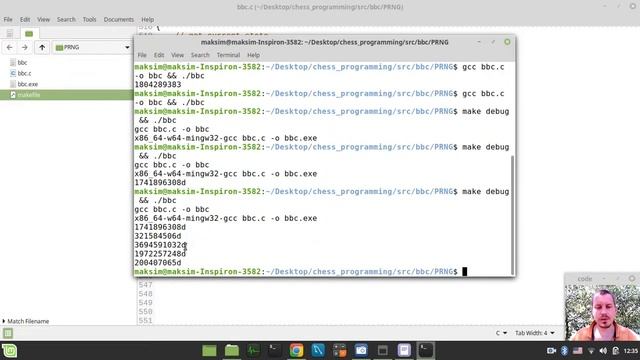
Task: Open the terminal's Help menu
Action: [x=253, y=55]
